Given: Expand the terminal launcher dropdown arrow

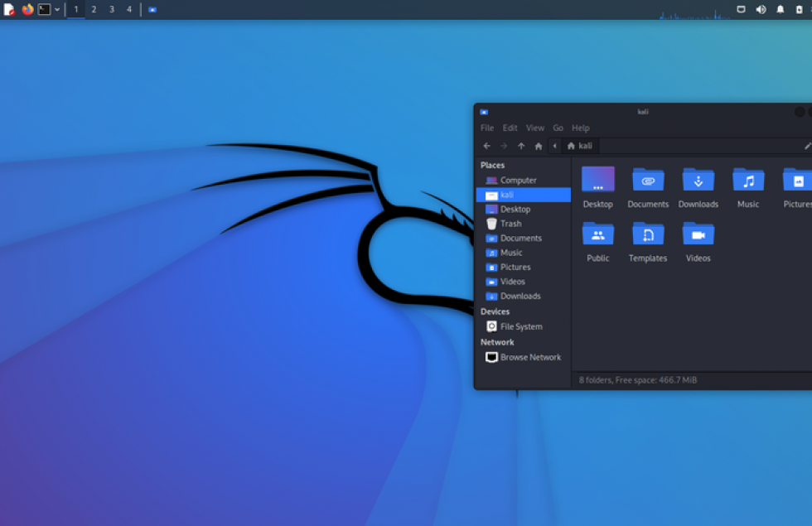Looking at the screenshot, I should tap(57, 9).
